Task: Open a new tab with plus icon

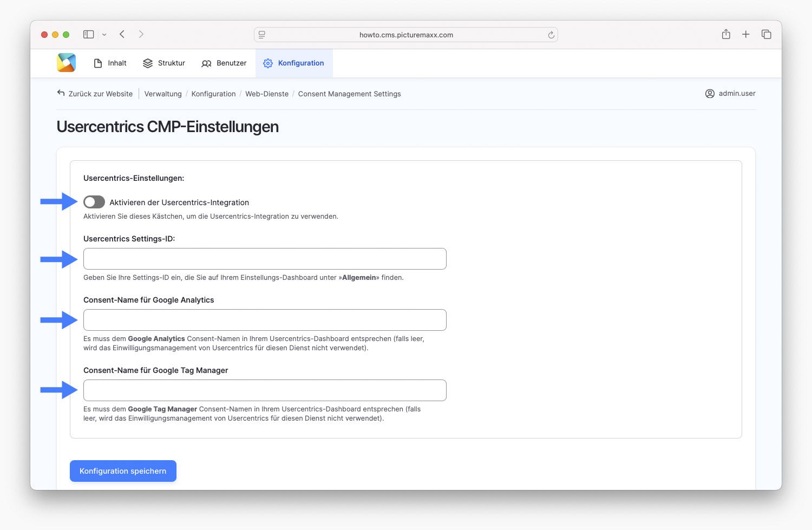Action: pyautogui.click(x=745, y=35)
